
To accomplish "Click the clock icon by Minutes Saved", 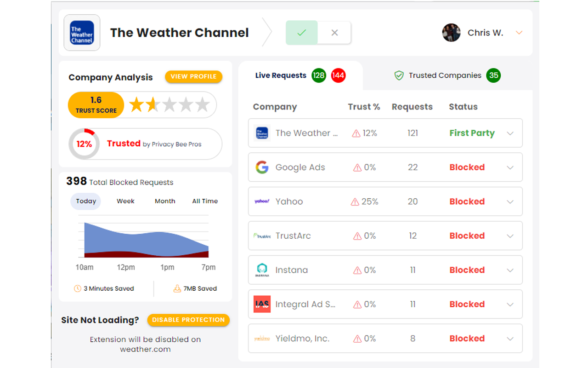I will coord(78,288).
